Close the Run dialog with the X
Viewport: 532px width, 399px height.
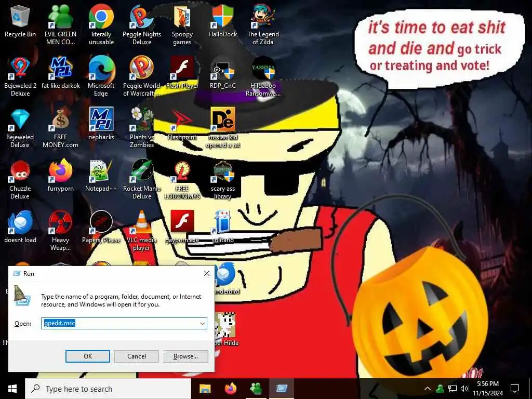[207, 273]
